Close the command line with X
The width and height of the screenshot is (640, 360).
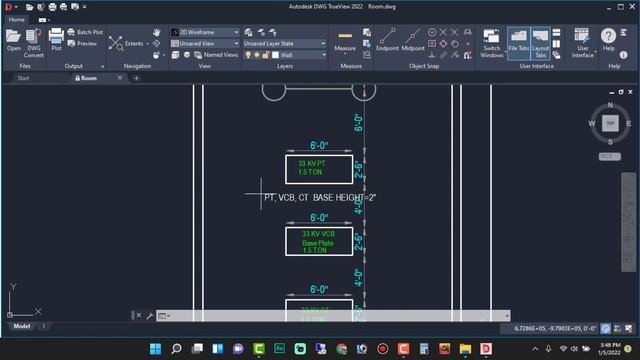tap(139, 315)
